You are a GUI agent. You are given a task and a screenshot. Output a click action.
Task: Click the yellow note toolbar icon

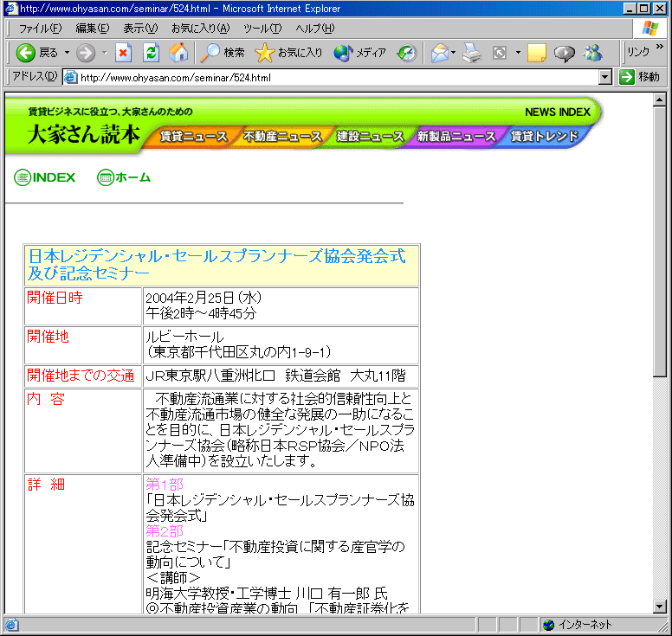coord(537,53)
